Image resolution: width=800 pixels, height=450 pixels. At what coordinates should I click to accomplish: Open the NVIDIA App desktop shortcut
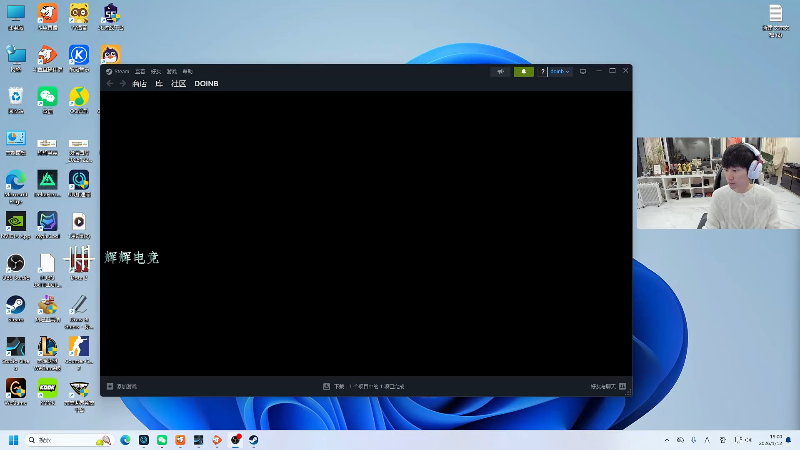[16, 226]
